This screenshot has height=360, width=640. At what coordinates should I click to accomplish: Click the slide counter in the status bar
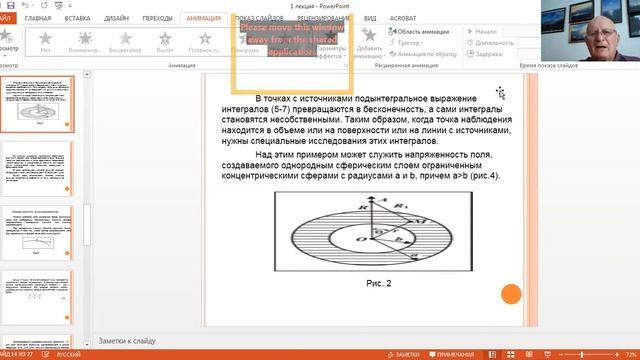click(x=16, y=354)
